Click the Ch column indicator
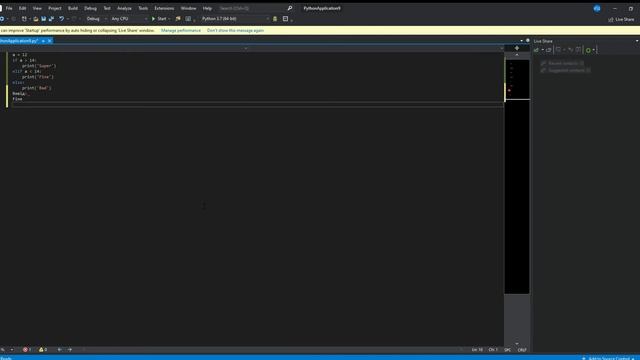 pyautogui.click(x=493, y=350)
